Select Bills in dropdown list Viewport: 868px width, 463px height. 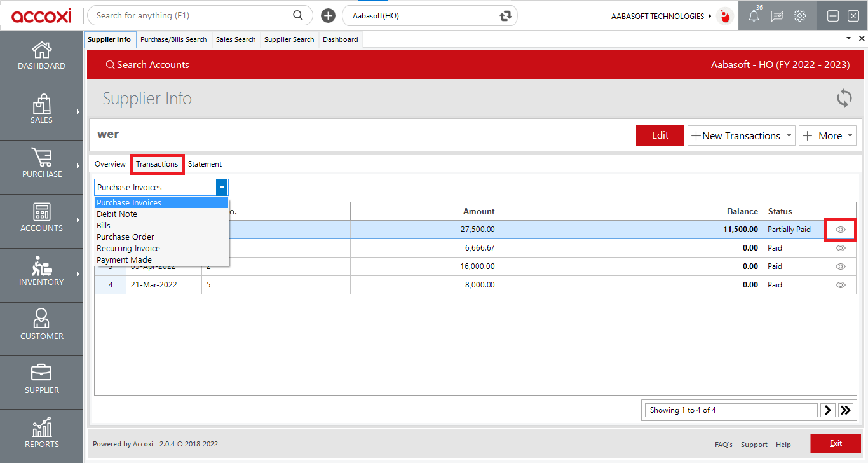(x=161, y=226)
